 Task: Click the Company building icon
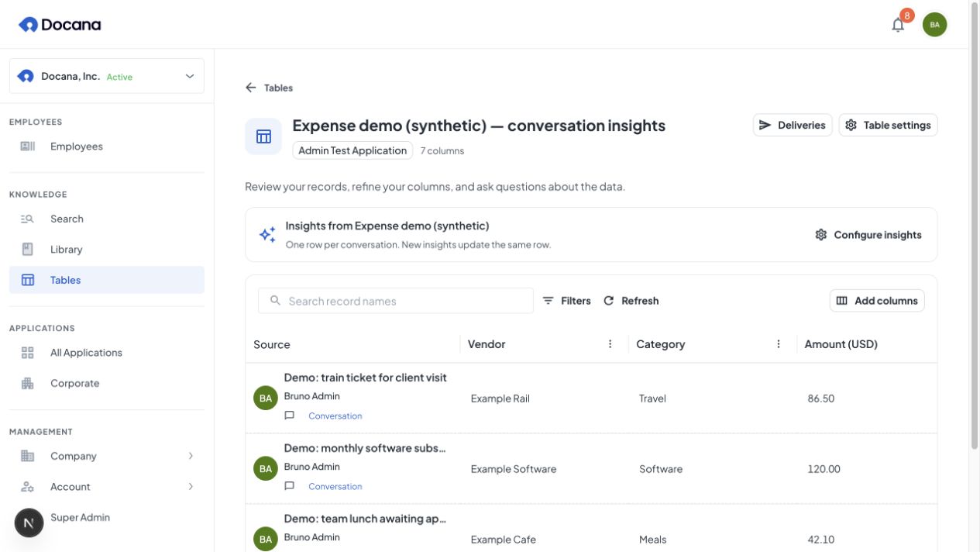click(28, 456)
